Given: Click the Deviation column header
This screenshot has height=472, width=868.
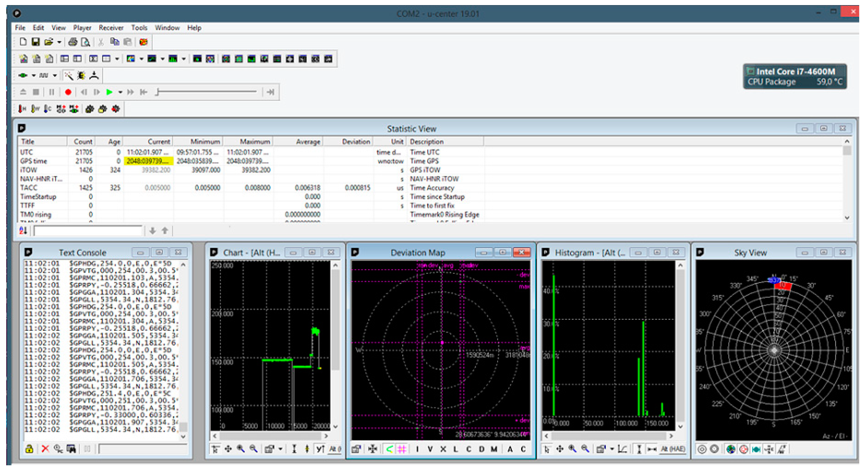Looking at the screenshot, I should click(348, 142).
